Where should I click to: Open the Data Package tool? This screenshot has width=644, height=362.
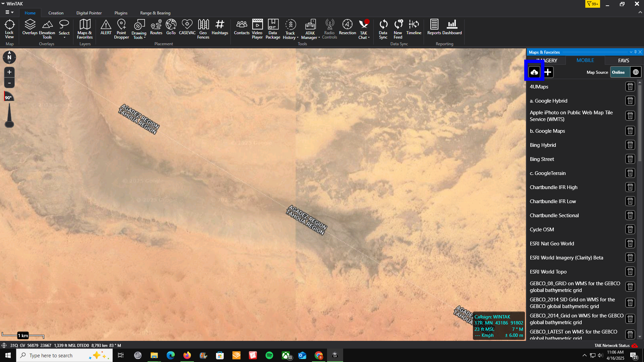tap(273, 29)
